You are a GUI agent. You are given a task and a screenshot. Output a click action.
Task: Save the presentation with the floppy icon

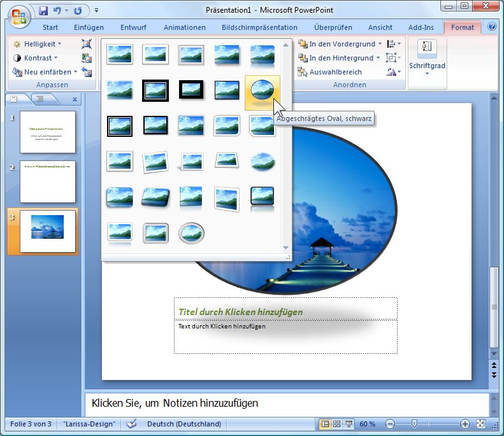pyautogui.click(x=43, y=11)
